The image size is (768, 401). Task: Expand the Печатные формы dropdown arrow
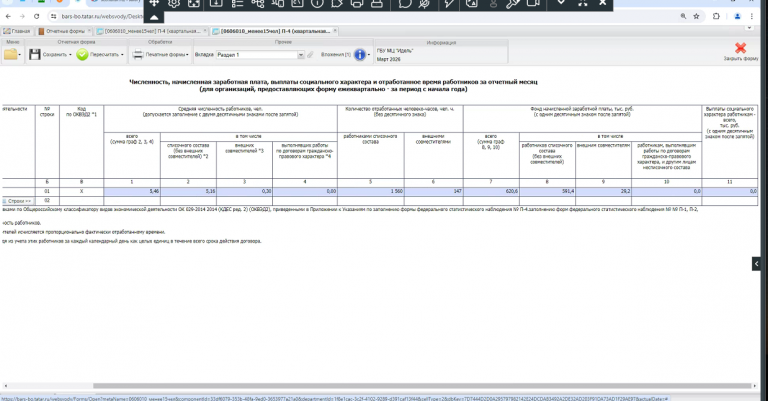click(x=187, y=55)
